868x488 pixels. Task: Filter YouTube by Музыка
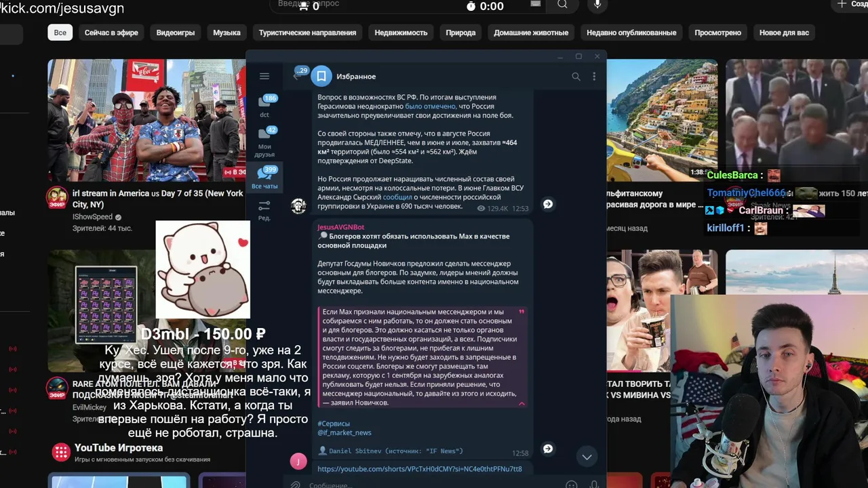(x=226, y=33)
